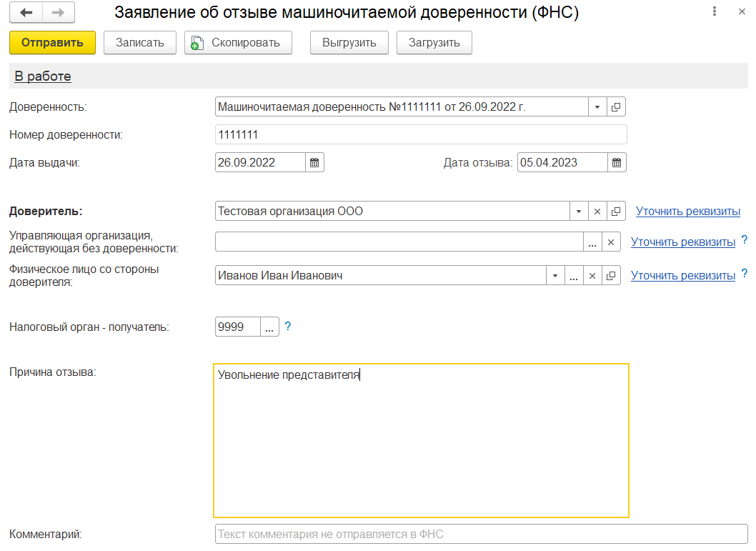Show help for Налоговый орган - получатель
Viewport: 756px width, 551px height.
click(288, 327)
